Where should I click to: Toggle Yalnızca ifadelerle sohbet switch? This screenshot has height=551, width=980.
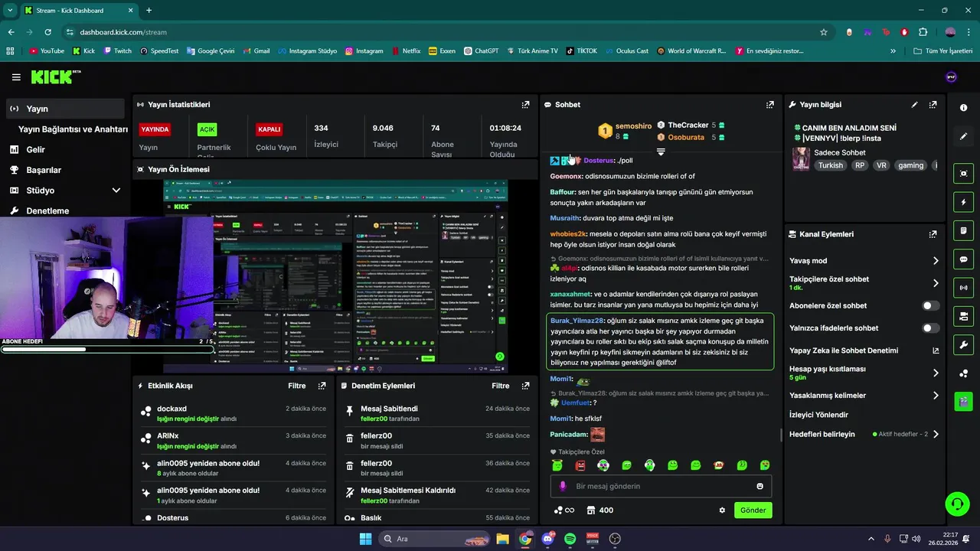click(x=930, y=328)
